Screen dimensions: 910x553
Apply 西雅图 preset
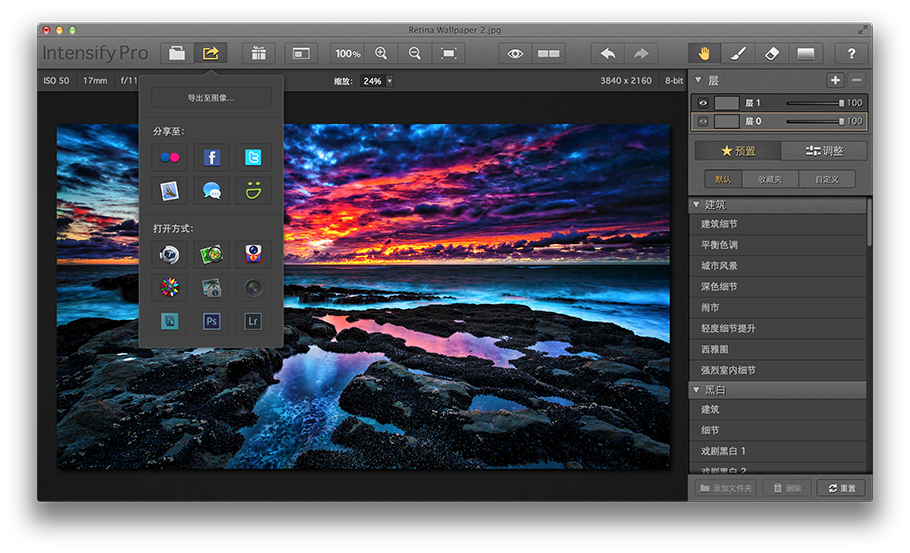pos(778,349)
